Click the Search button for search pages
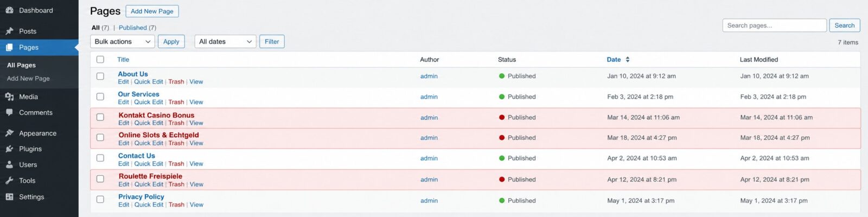This screenshot has height=217, width=868. coord(845,25)
